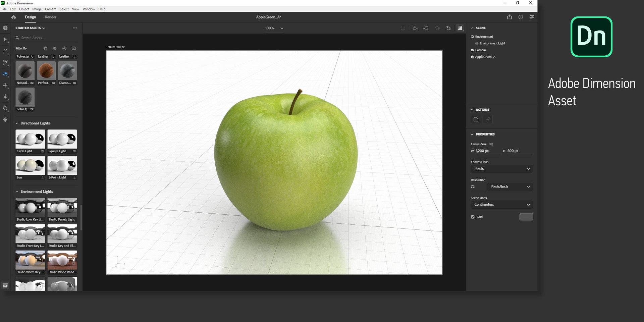Image resolution: width=644 pixels, height=322 pixels.
Task: Choose the Select arrow tool
Action: click(5, 40)
